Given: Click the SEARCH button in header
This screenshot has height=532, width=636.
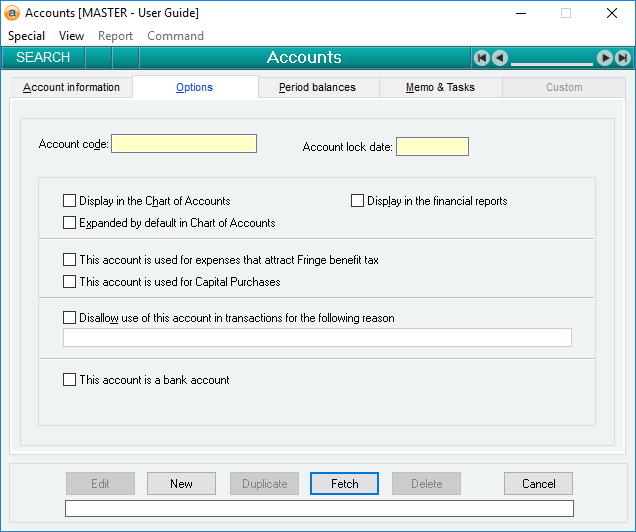Looking at the screenshot, I should 43,58.
